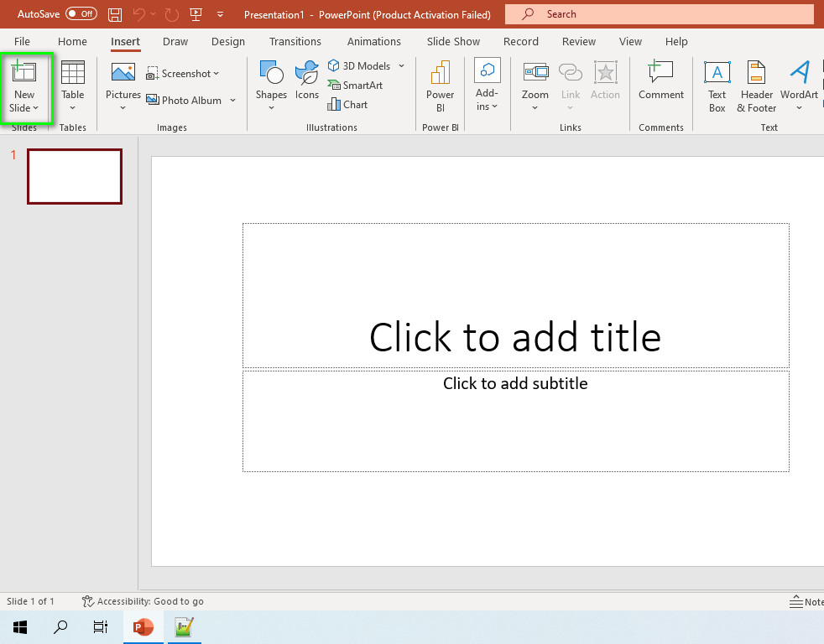Click the 'Click to add subtitle' placeholder
Screen dimensions: 824x644
[x=515, y=421]
